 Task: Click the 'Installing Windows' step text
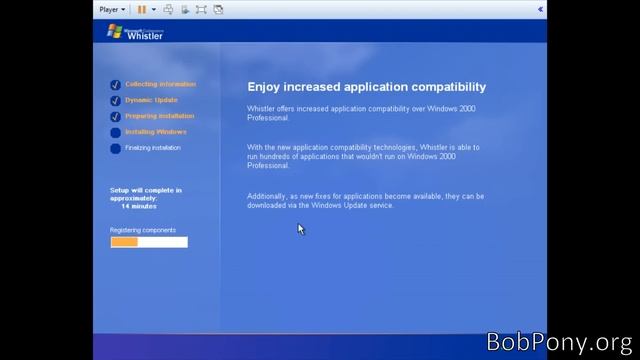tap(156, 132)
